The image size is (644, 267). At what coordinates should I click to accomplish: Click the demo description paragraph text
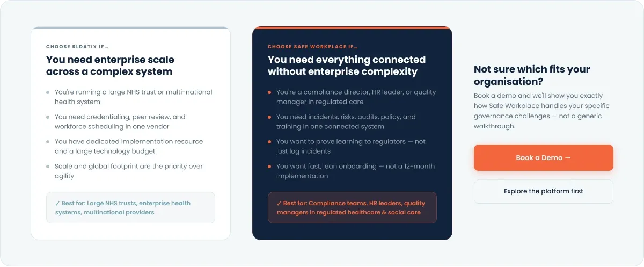click(x=541, y=111)
